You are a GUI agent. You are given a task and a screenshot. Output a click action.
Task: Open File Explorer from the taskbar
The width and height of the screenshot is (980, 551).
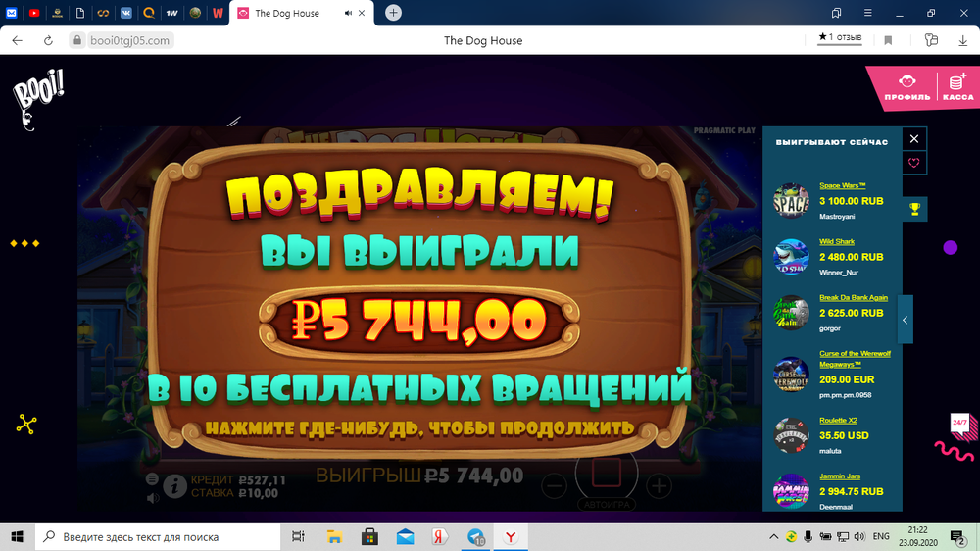click(334, 536)
